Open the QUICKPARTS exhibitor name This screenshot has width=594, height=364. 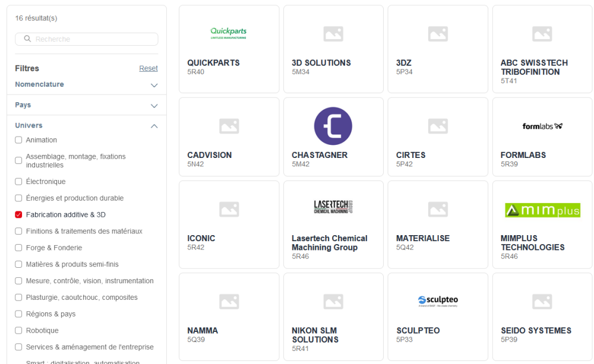(x=213, y=63)
